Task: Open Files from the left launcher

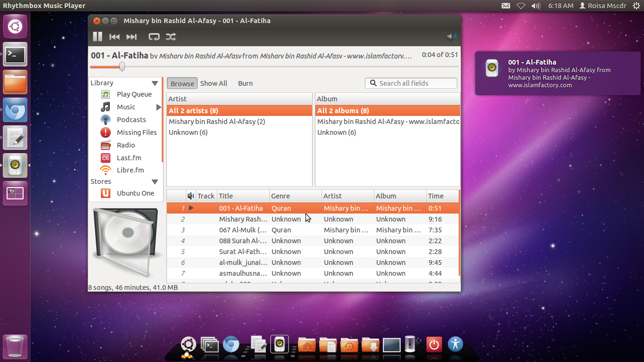Action: 15,82
